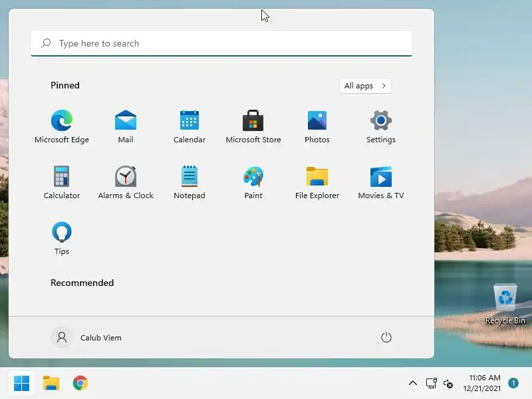The height and width of the screenshot is (399, 532).
Task: Open the Paint app
Action: (x=253, y=182)
